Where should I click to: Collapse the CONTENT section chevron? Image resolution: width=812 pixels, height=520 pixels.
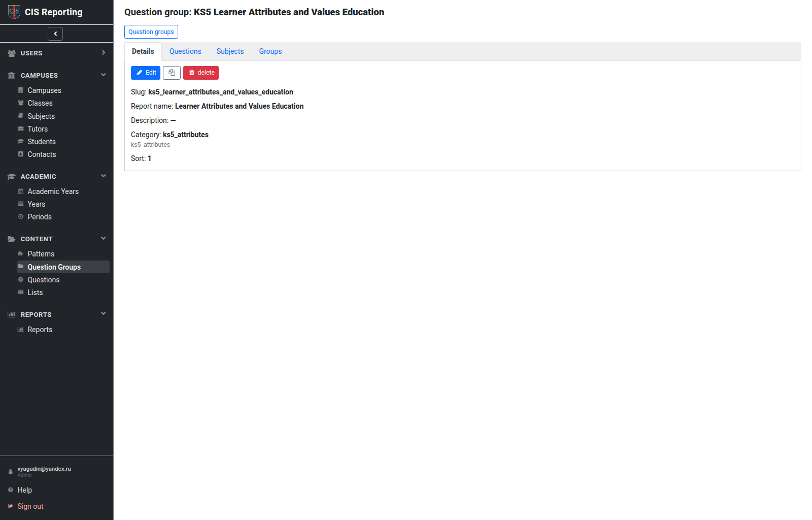point(104,238)
